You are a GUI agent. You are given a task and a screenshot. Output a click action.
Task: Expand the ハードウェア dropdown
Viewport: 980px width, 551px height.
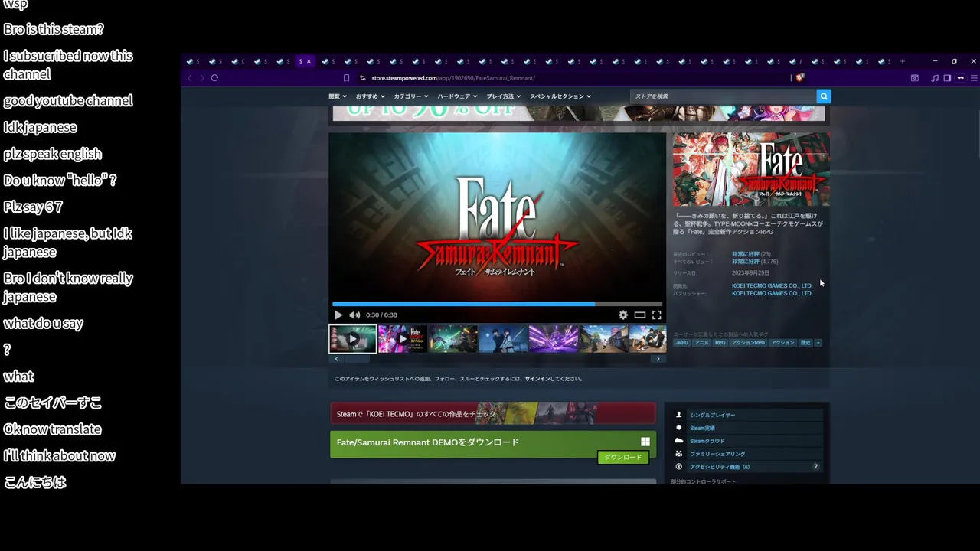tap(457, 96)
